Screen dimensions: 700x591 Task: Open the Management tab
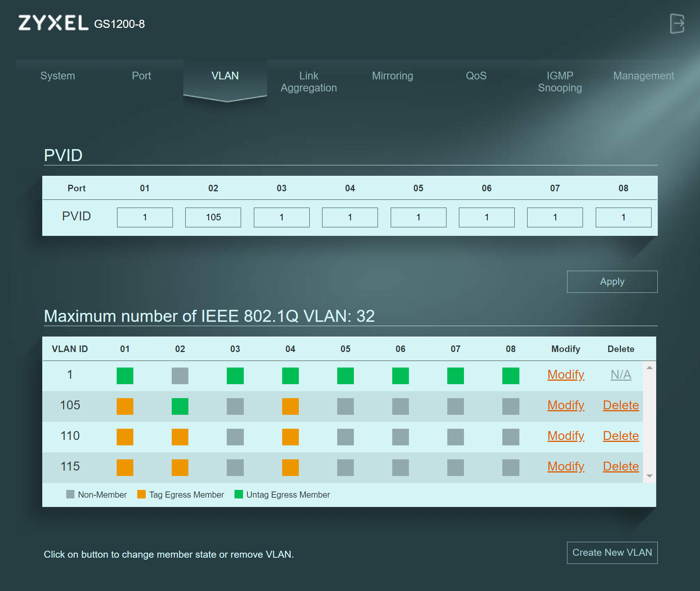[643, 76]
